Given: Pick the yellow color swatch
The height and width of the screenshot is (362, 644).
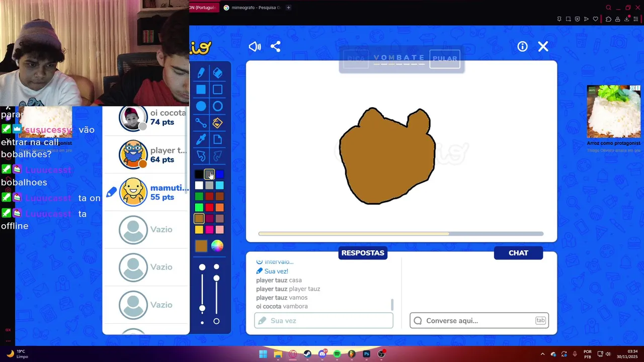Looking at the screenshot, I should (x=199, y=230).
